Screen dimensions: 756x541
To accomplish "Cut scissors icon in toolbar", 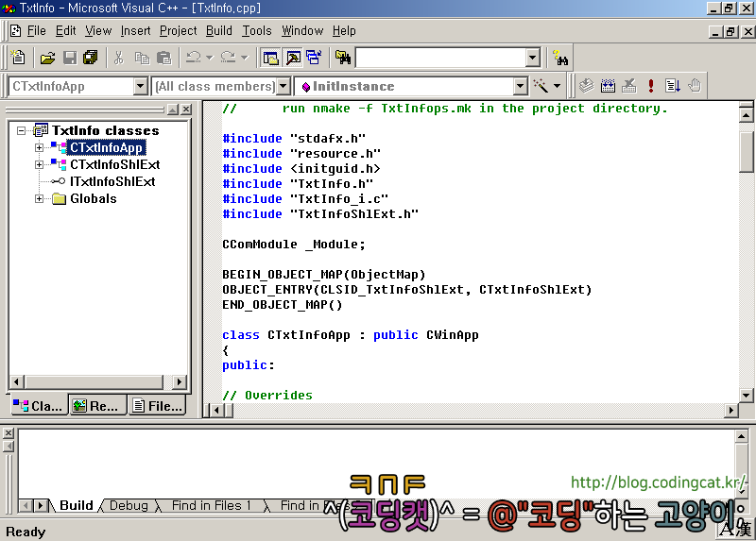I will click(119, 58).
